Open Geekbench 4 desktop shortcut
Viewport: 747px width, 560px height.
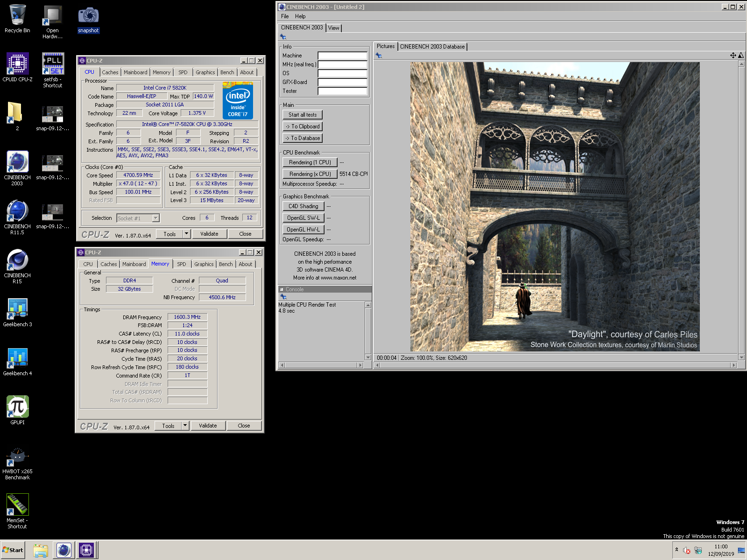tap(17, 361)
